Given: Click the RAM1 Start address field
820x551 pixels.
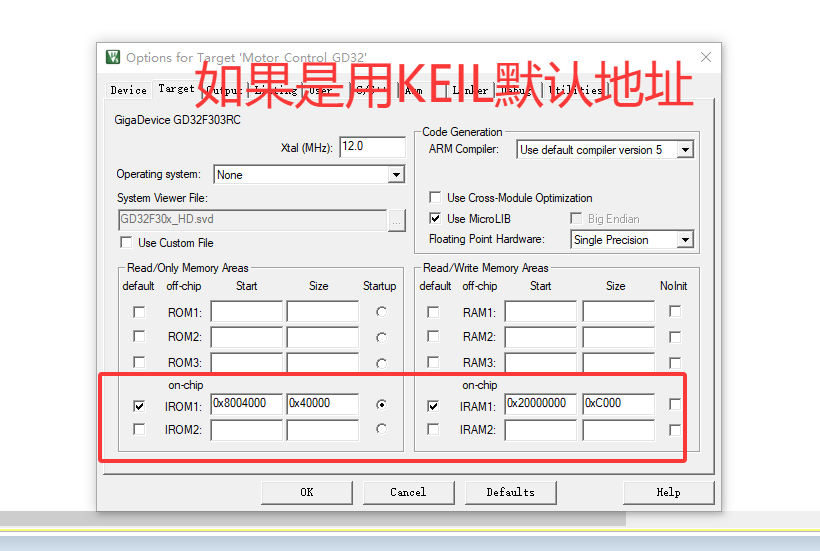Looking at the screenshot, I should (x=541, y=312).
